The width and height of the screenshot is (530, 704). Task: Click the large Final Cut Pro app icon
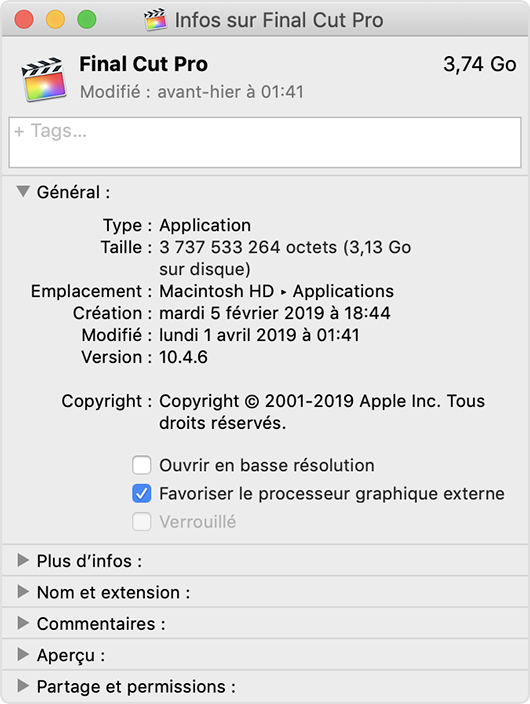coord(44,79)
